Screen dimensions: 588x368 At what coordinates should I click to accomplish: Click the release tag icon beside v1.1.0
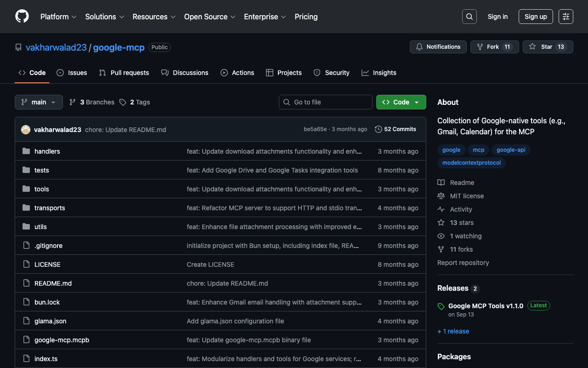441,306
